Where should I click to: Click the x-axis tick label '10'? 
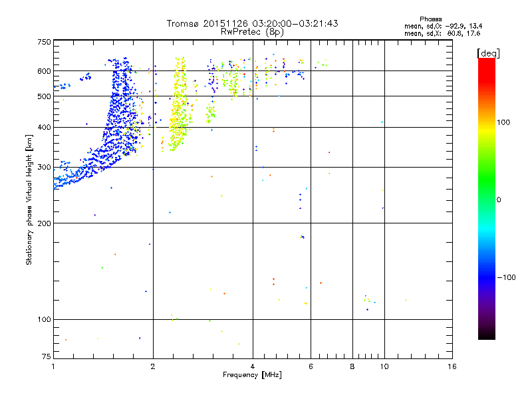[384, 366]
